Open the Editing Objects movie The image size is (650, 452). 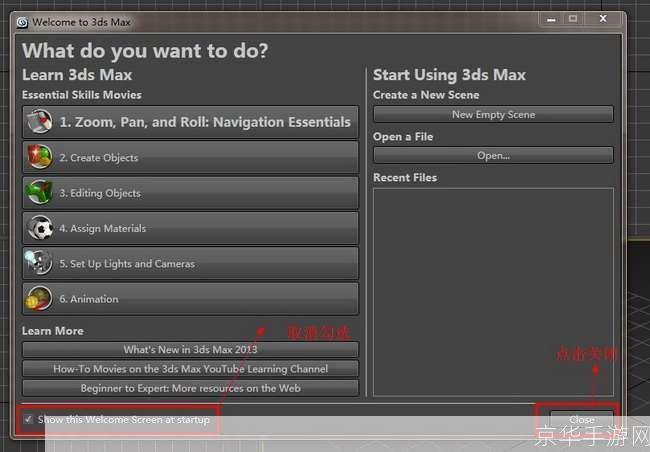[190, 193]
